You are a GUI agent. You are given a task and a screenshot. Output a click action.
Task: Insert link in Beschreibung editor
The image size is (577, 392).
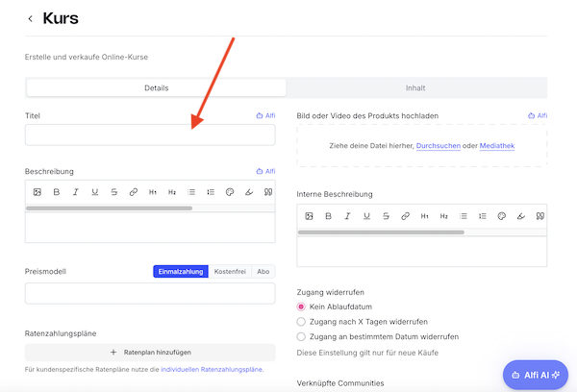(134, 192)
